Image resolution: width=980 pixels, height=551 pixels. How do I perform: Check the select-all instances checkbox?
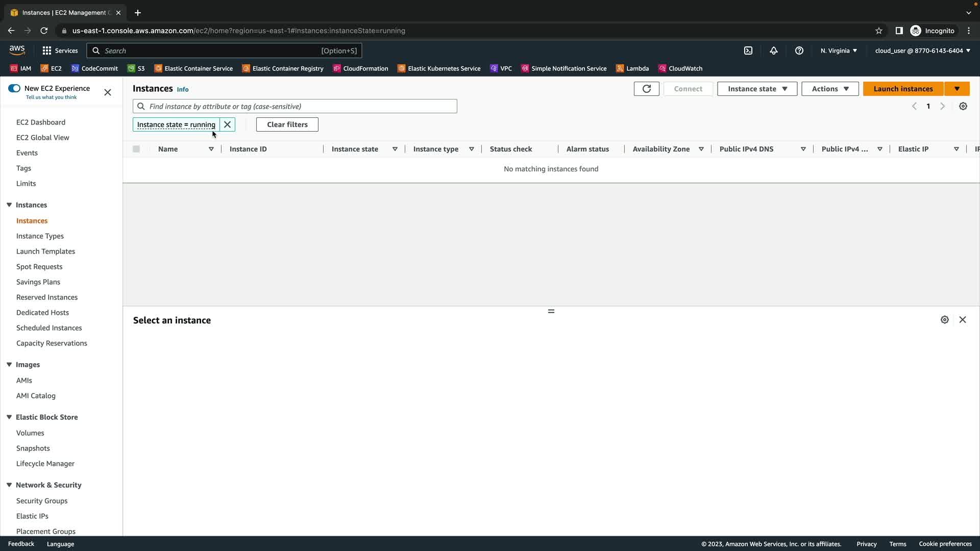136,149
